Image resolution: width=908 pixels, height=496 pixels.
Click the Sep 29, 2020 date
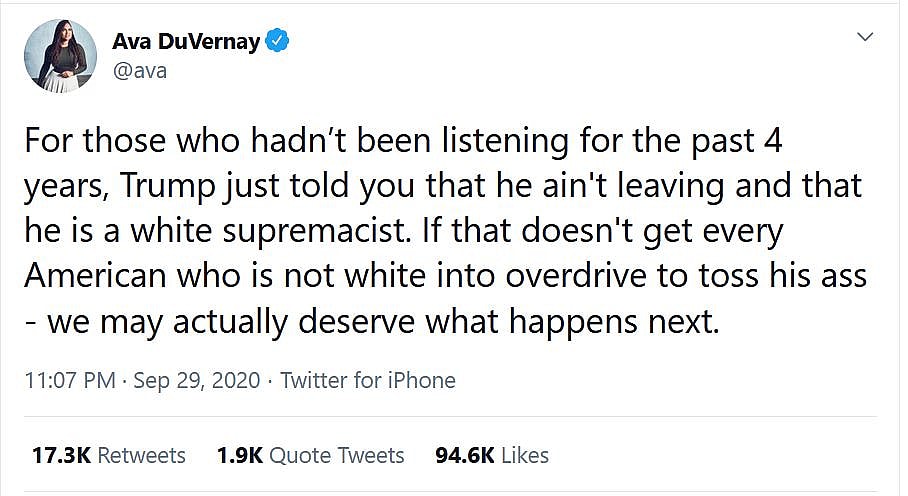195,380
